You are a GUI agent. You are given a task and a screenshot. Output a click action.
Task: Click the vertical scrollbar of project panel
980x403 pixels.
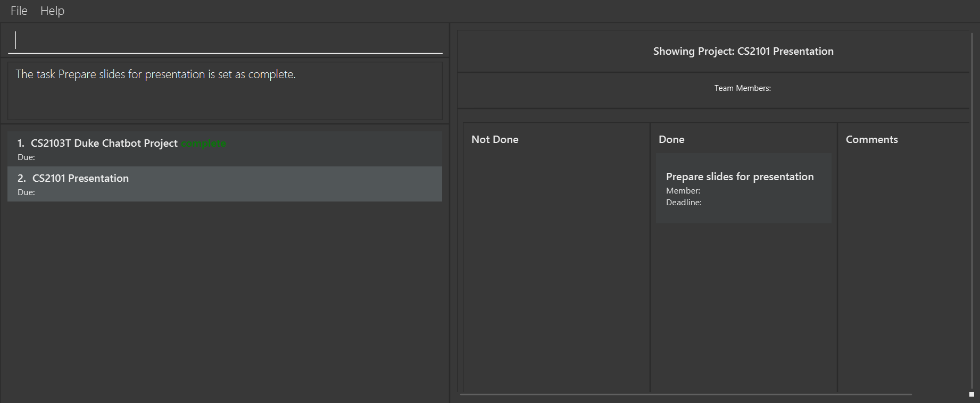pos(971,210)
